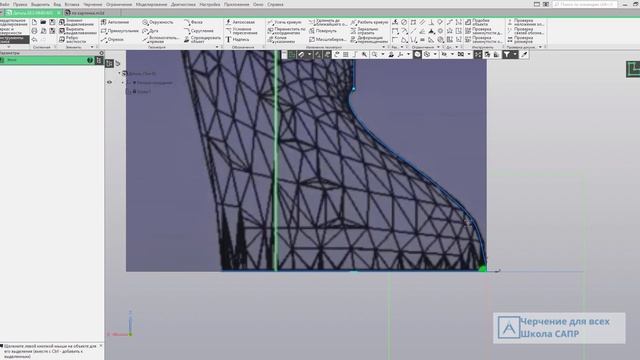Expand the Геометрия group arrow
The width and height of the screenshot is (640, 360).
[x=217, y=47]
